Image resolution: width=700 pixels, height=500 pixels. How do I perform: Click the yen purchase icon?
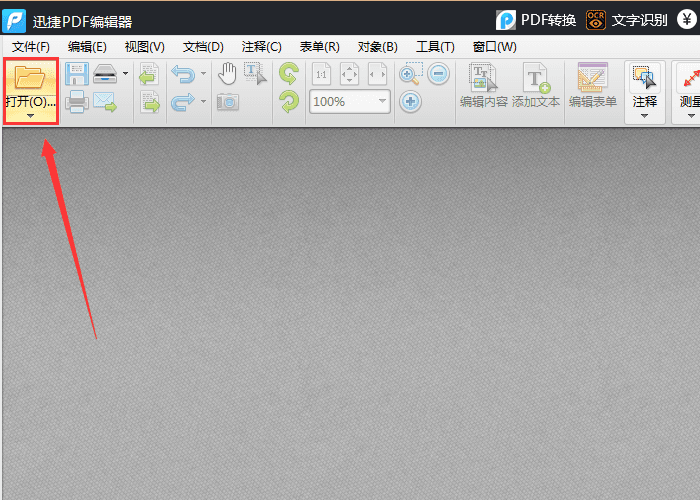(x=687, y=20)
